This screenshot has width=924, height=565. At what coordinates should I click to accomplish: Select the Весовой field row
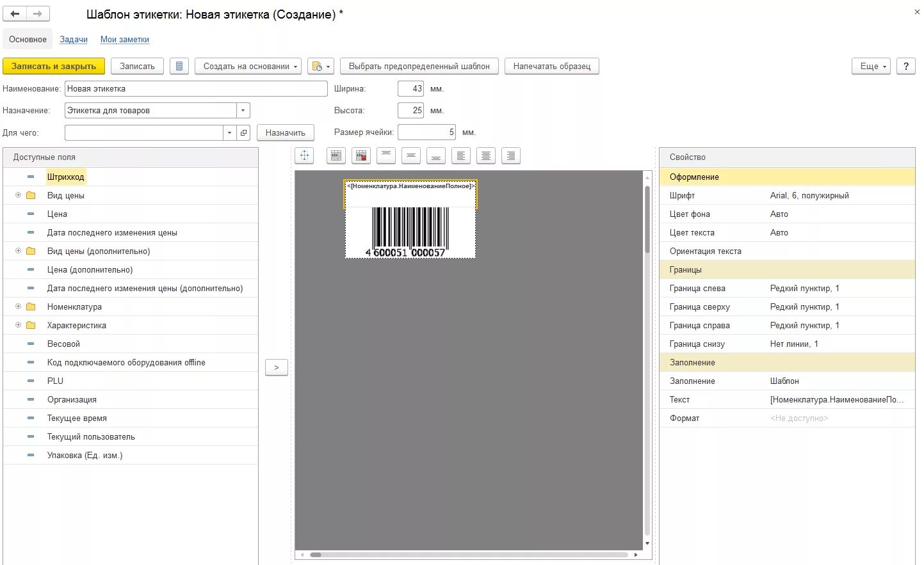click(131, 344)
